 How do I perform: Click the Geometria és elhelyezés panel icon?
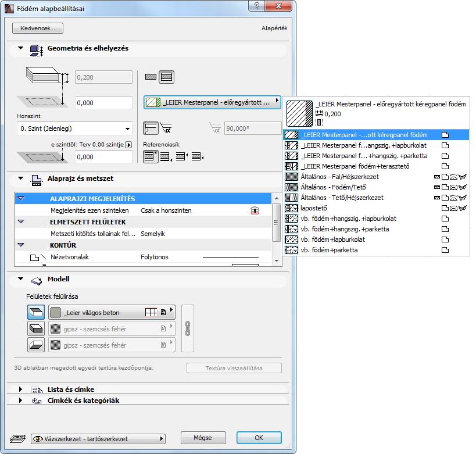37,50
